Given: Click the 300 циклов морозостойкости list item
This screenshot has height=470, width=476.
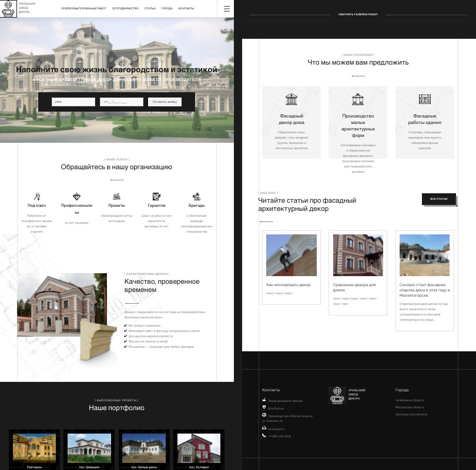Looking at the screenshot, I should (149, 336).
